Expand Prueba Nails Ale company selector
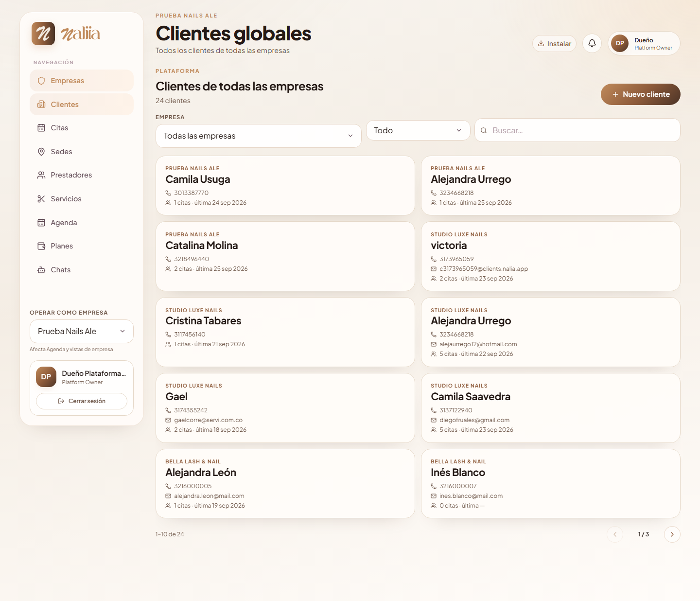Viewport: 700px width, 601px height. point(82,331)
